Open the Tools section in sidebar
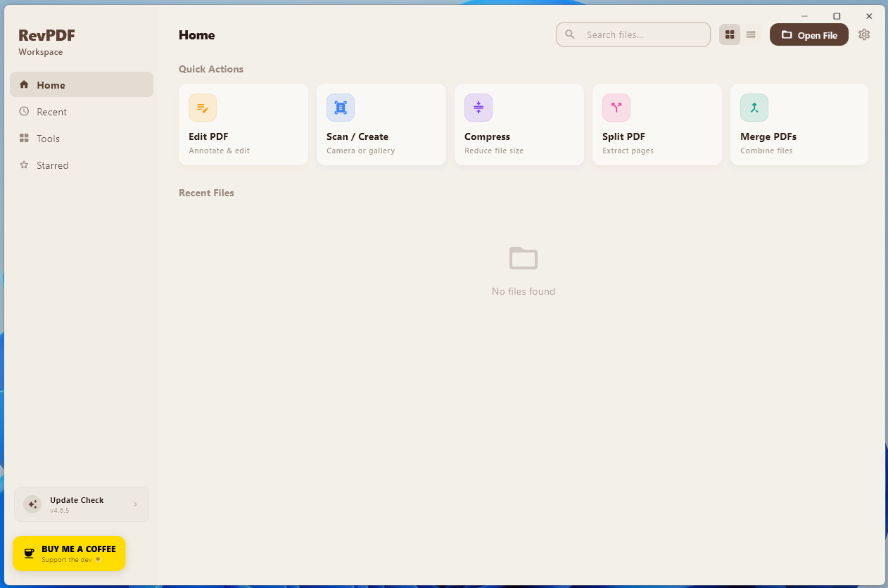This screenshot has width=888, height=588. 82,139
